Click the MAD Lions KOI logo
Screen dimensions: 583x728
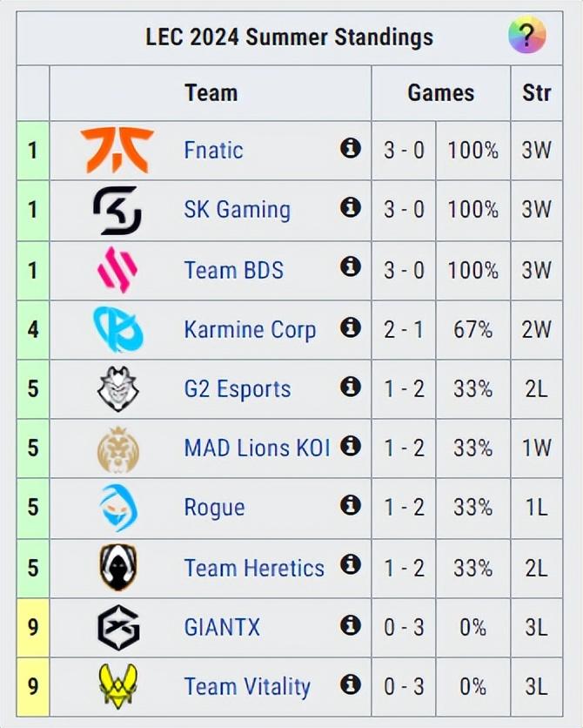pyautogui.click(x=117, y=448)
